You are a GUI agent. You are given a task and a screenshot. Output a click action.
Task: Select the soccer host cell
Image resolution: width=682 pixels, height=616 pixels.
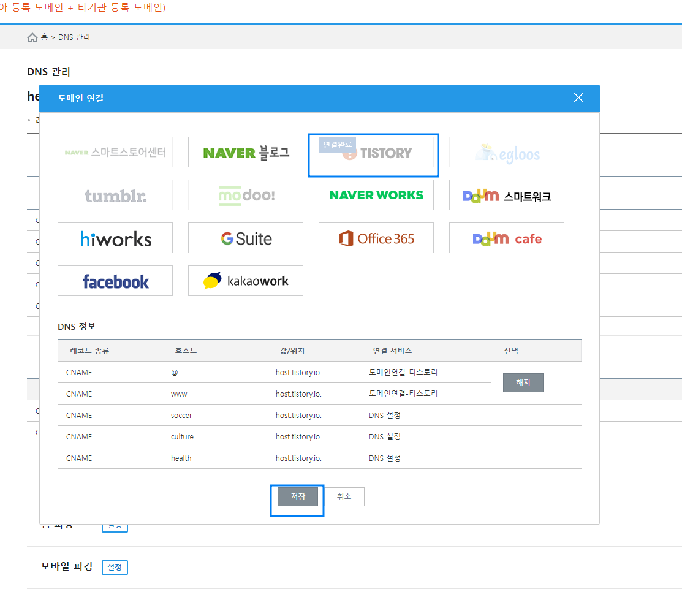[x=181, y=416]
